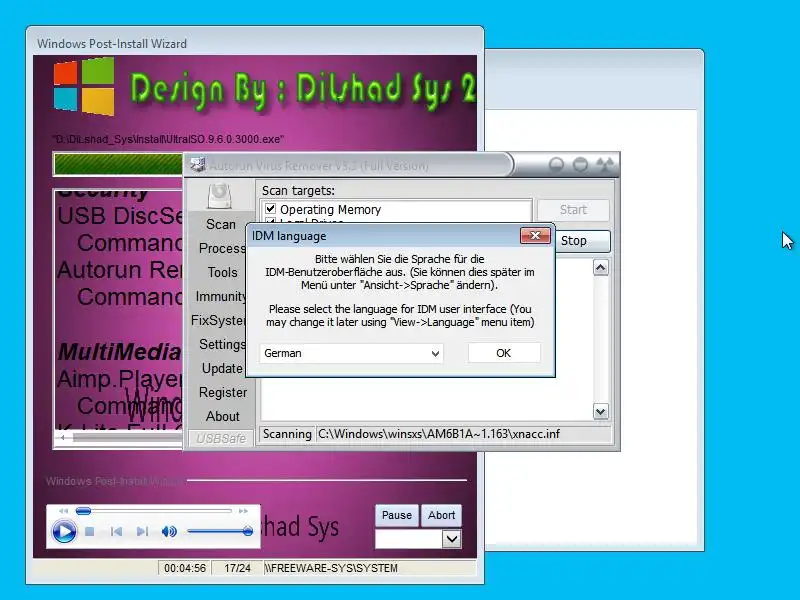This screenshot has height=600, width=800.
Task: Click the media player seek bar handle
Action: coord(83,511)
